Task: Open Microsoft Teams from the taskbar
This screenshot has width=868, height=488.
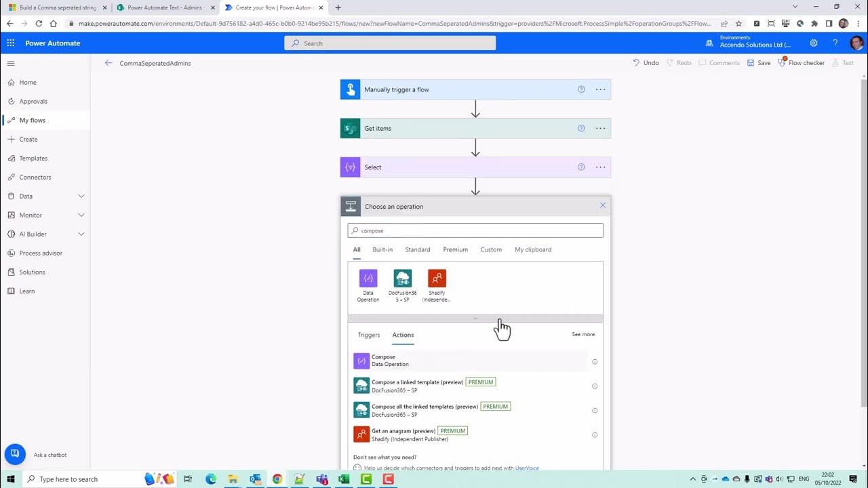Action: (x=322, y=479)
